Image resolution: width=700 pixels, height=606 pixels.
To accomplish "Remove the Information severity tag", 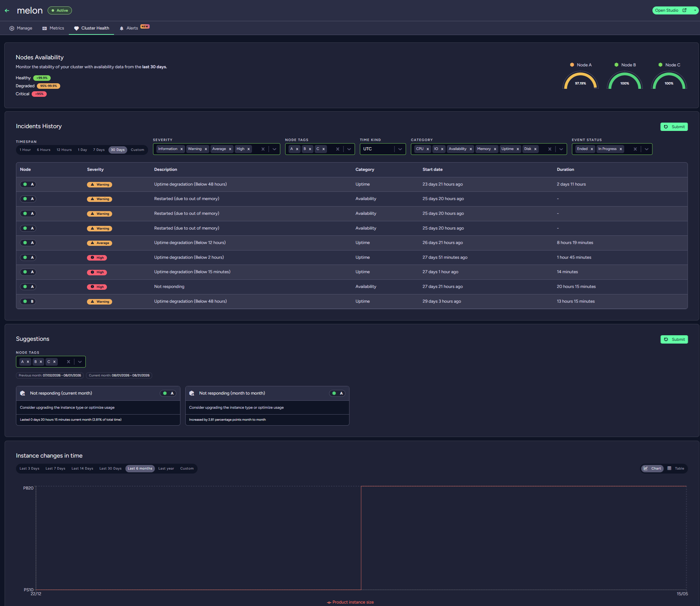I will point(182,149).
